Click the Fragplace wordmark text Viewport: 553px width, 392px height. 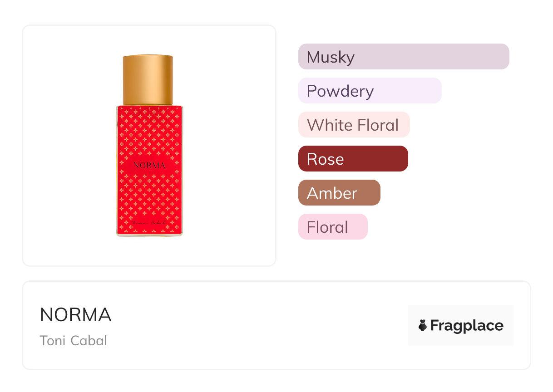tap(467, 325)
